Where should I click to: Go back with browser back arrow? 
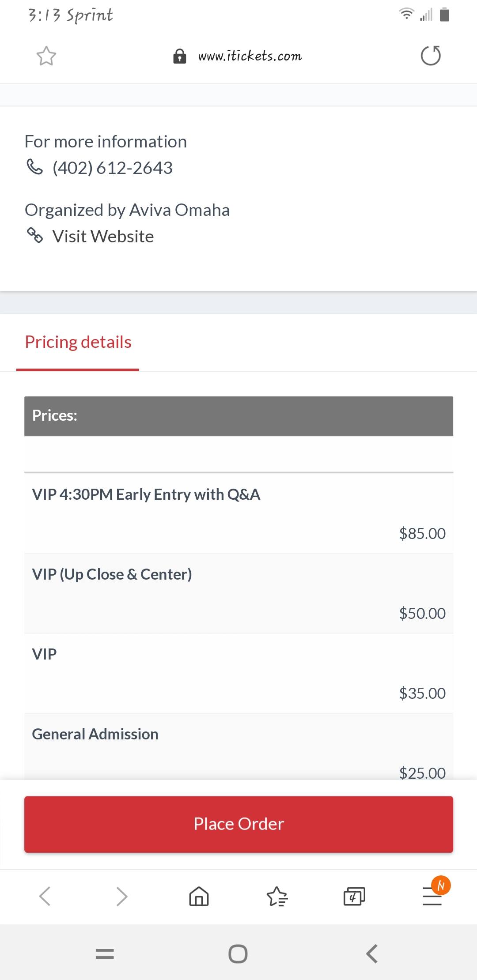45,896
